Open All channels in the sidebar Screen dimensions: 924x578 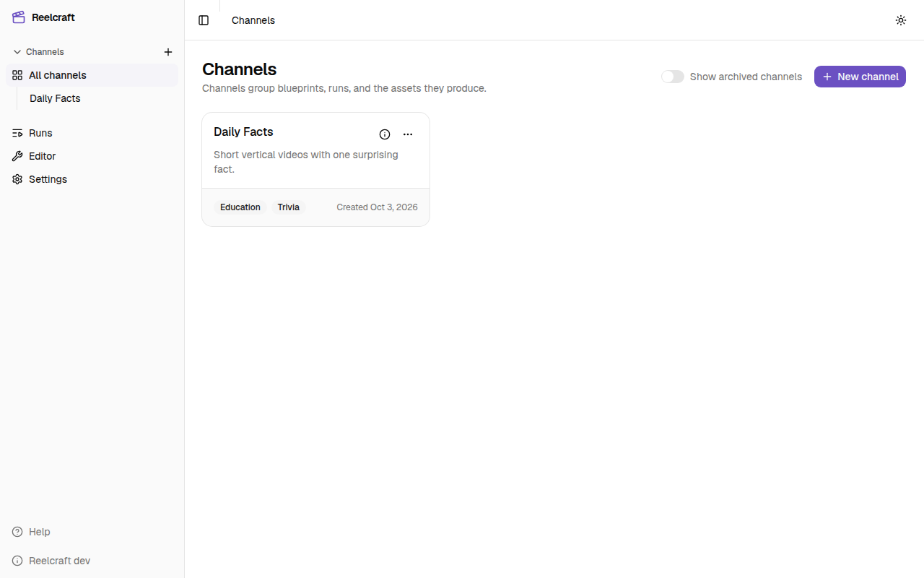pyautogui.click(x=92, y=75)
